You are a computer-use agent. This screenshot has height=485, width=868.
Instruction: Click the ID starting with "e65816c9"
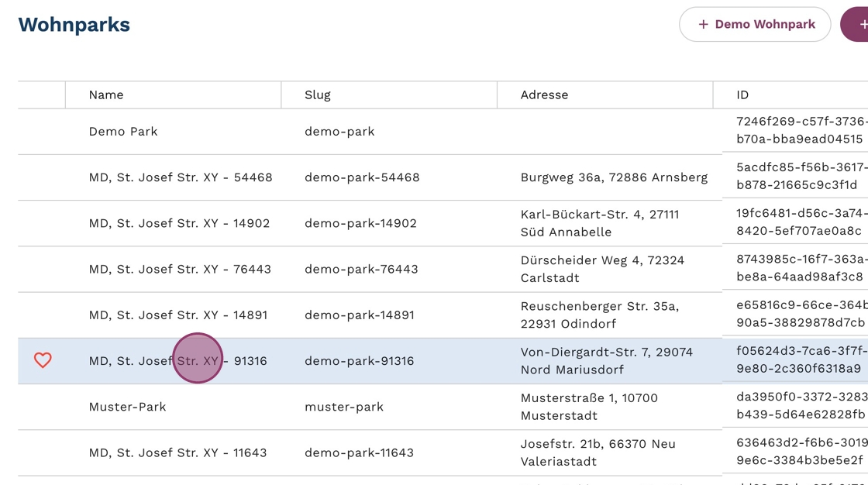pyautogui.click(x=802, y=314)
